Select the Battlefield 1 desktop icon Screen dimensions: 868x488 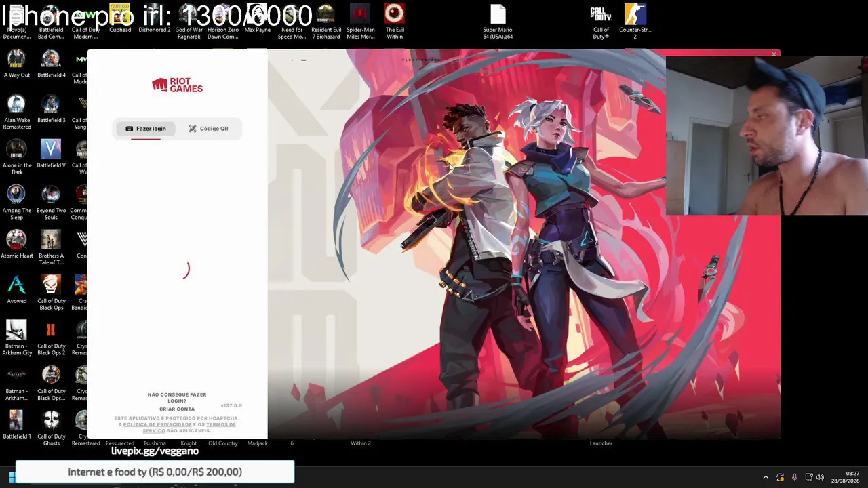17,426
